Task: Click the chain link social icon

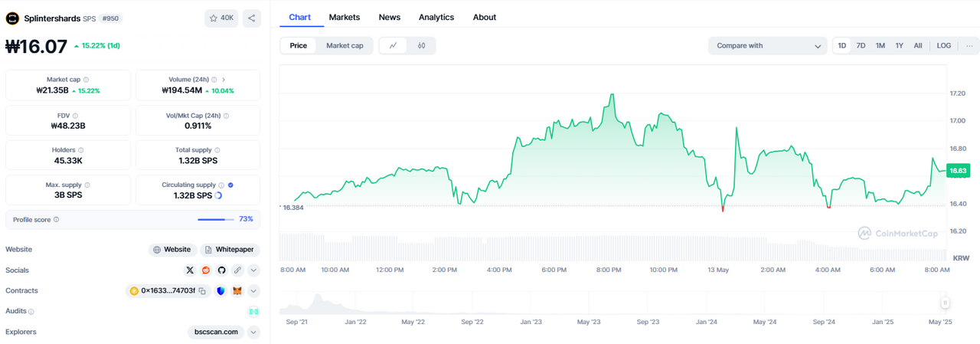Action: (238, 270)
